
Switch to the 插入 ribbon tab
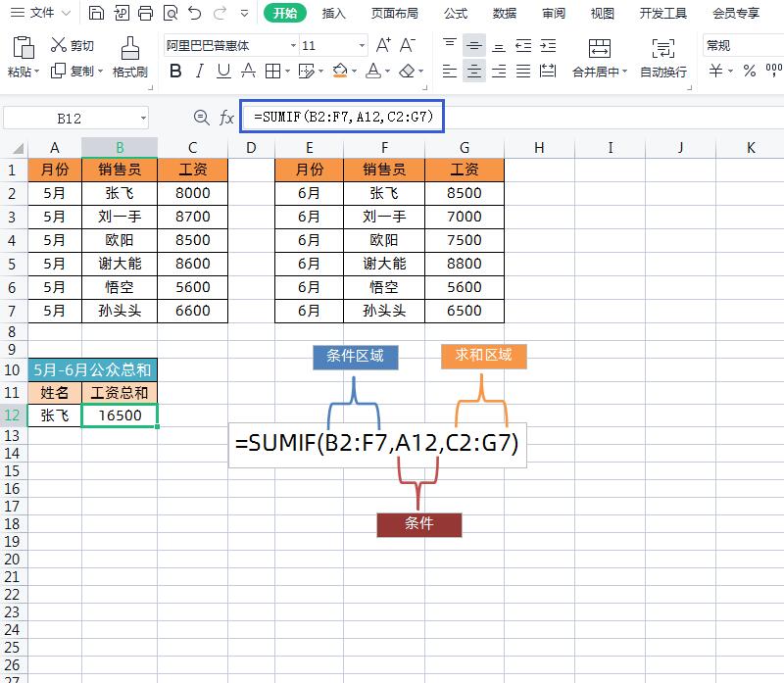[x=334, y=14]
